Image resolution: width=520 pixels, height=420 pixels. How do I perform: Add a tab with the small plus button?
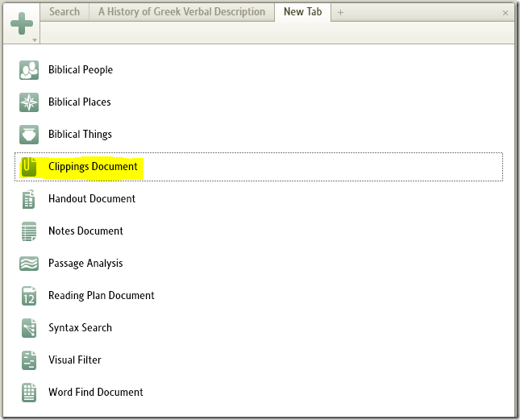pos(340,13)
